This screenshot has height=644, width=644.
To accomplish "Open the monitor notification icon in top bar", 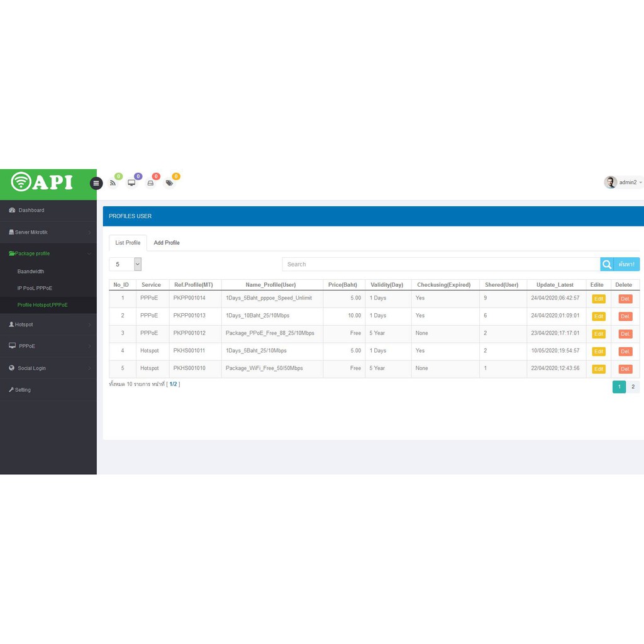I will pyautogui.click(x=131, y=183).
